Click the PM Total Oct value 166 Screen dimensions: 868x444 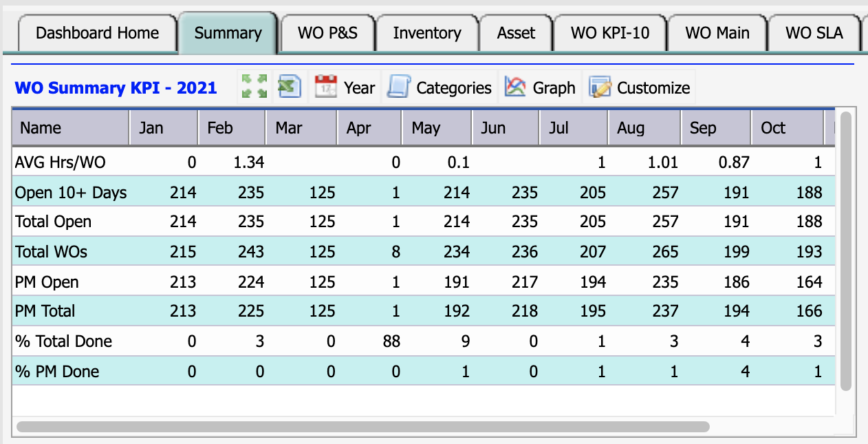pyautogui.click(x=808, y=311)
